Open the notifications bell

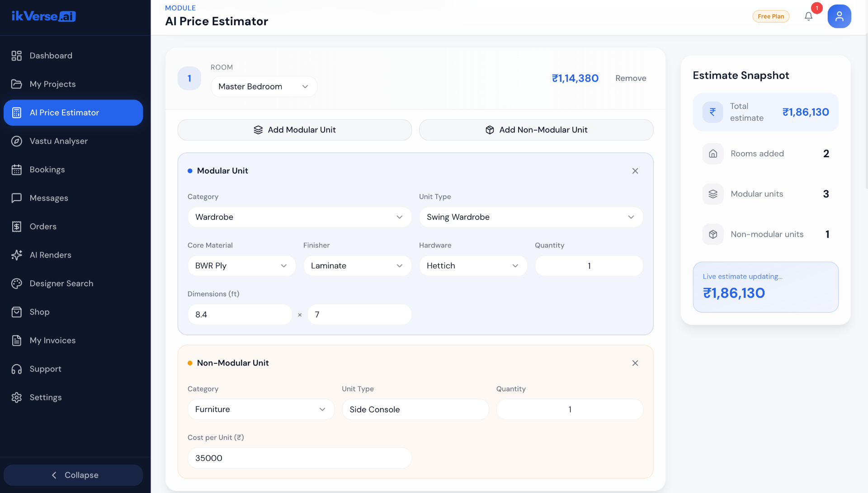coord(809,16)
